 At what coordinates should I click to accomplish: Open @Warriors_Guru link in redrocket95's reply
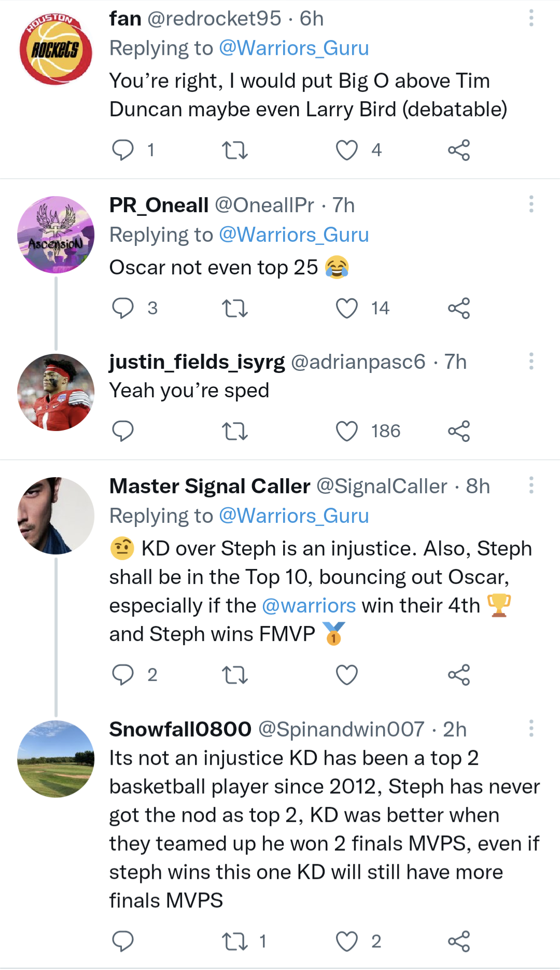pyautogui.click(x=293, y=48)
